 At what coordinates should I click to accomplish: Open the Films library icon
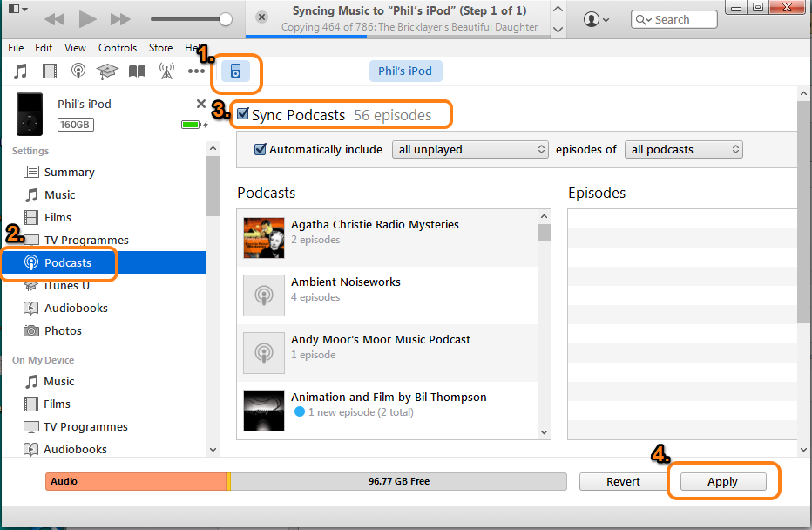(50, 71)
